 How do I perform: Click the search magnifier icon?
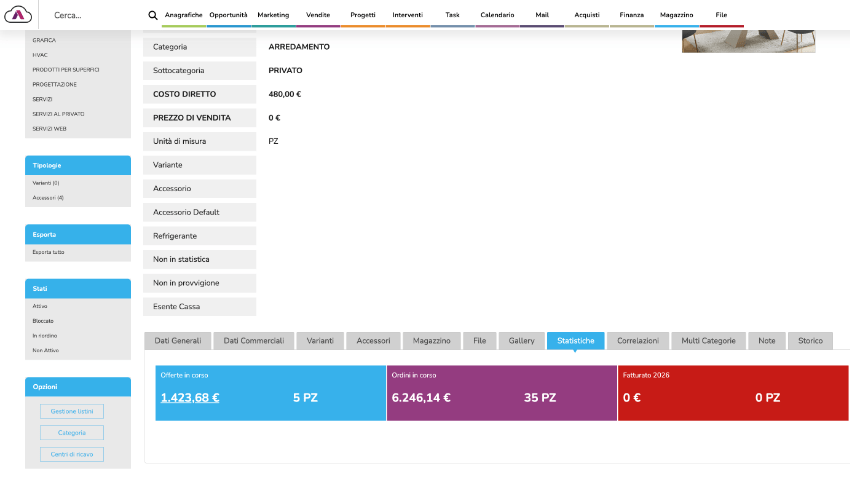point(153,15)
